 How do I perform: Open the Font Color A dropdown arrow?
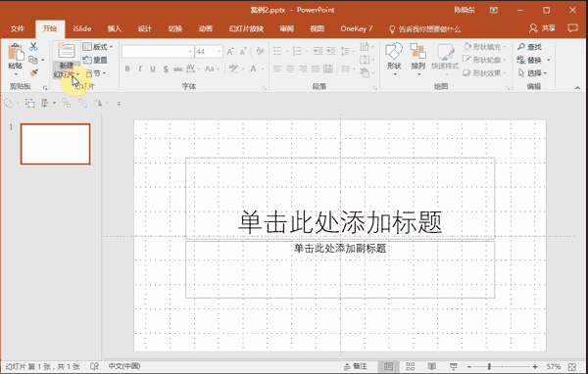pyautogui.click(x=262, y=69)
